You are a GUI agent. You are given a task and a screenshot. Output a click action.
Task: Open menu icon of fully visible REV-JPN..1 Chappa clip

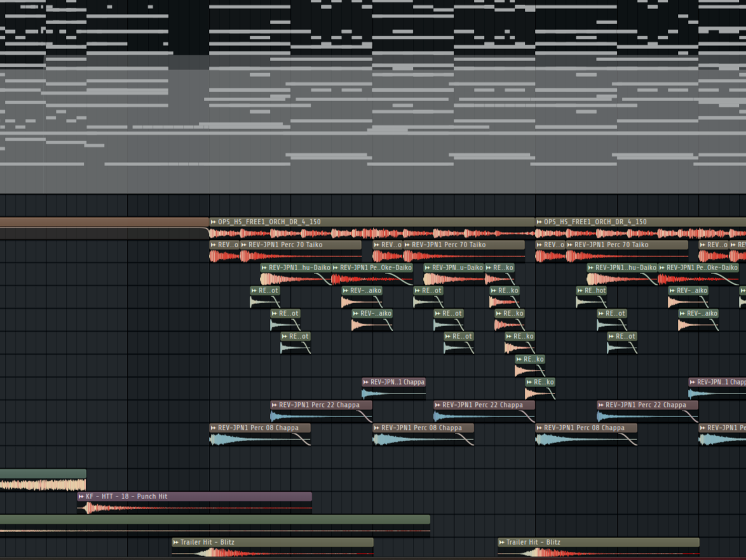pyautogui.click(x=366, y=381)
